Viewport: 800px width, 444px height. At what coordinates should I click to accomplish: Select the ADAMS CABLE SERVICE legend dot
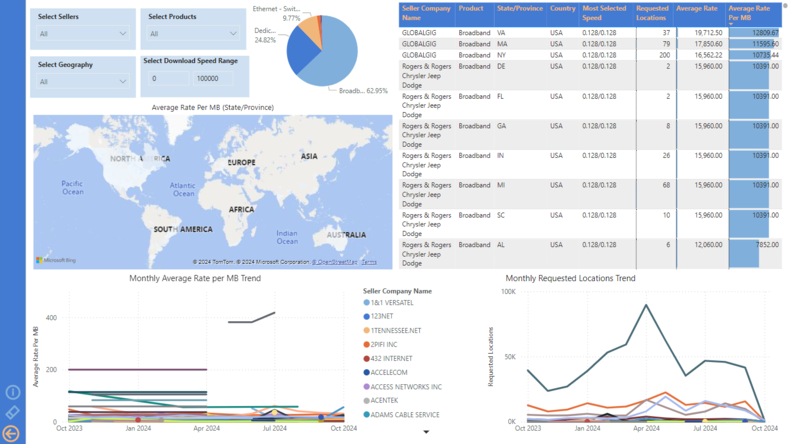click(x=367, y=414)
